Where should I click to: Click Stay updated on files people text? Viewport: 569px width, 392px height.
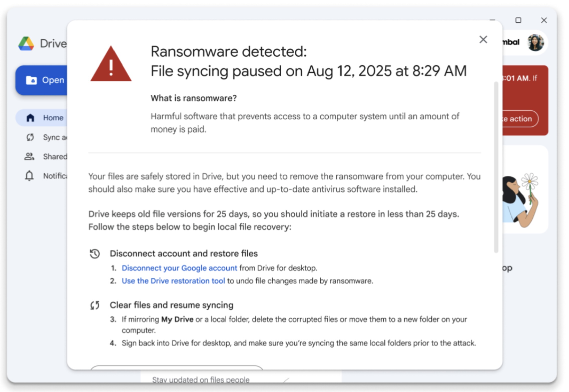pos(200,379)
